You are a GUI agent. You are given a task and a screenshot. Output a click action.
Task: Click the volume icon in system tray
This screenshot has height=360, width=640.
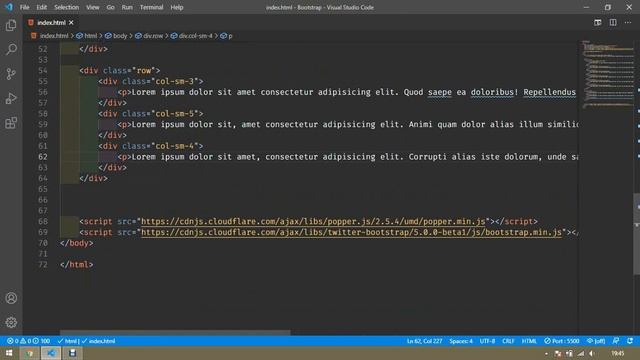click(x=591, y=353)
